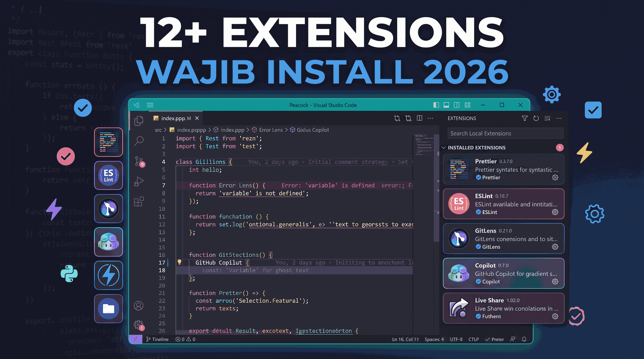Open the editor More Actions ellipsis
Image resolution: width=644 pixels, height=359 pixels.
click(430, 118)
